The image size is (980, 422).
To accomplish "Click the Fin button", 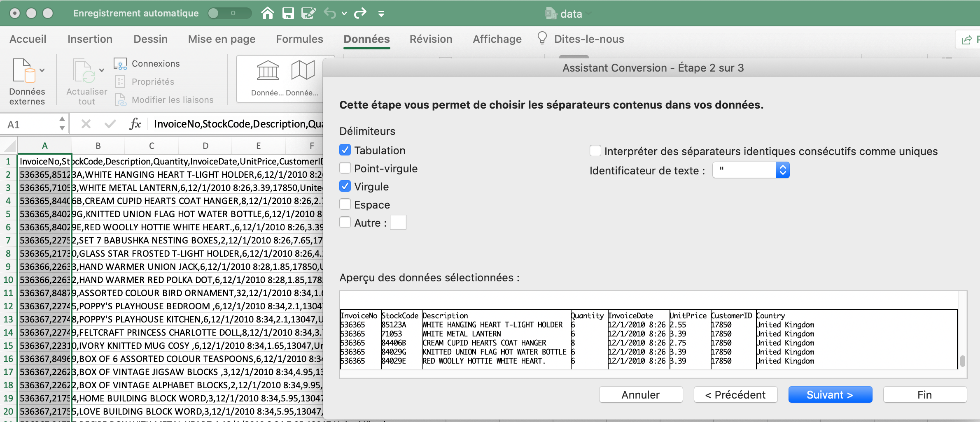I will coord(925,395).
